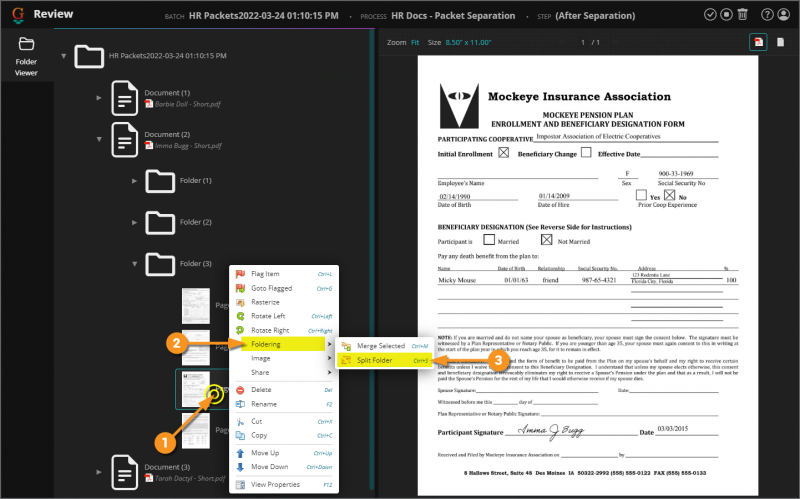Viewport: 800px width, 499px height.
Task: Click the Prior Coop Experience No checkbox
Action: tap(670, 195)
